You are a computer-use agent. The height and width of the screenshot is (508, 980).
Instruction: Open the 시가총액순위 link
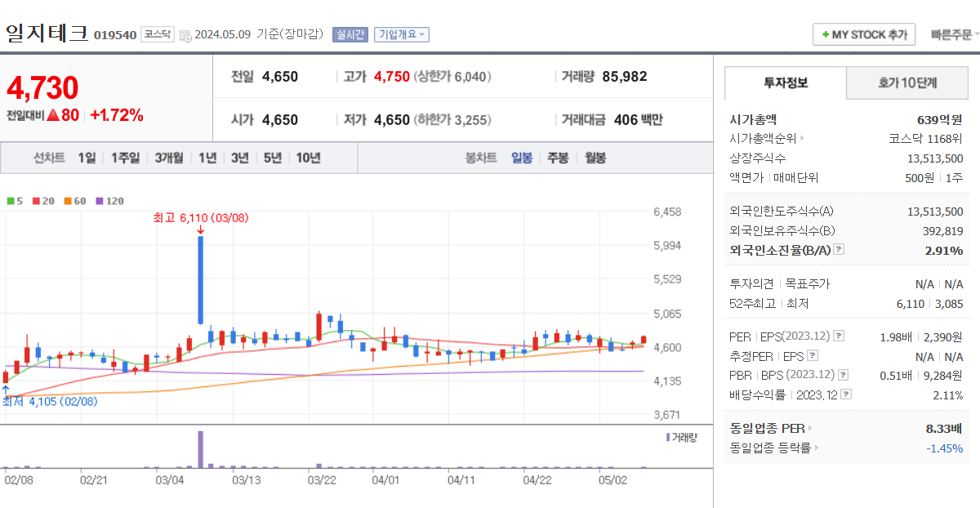pyautogui.click(x=764, y=139)
